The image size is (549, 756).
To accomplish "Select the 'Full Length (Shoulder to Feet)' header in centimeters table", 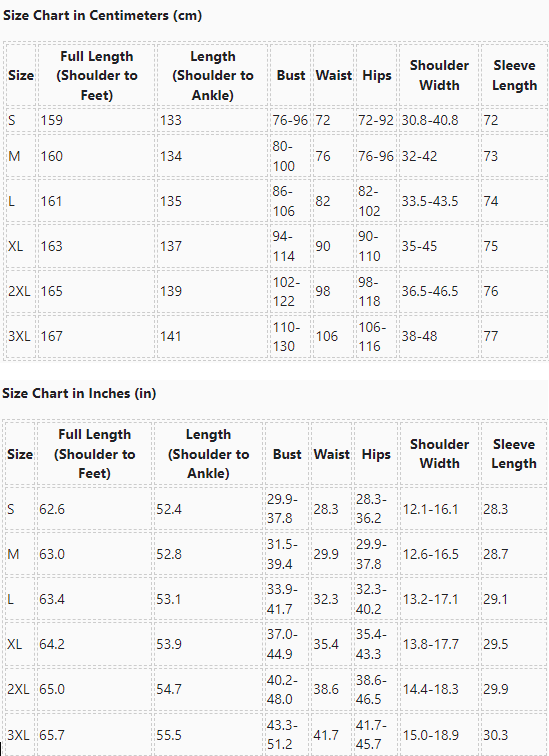I will tap(96, 76).
